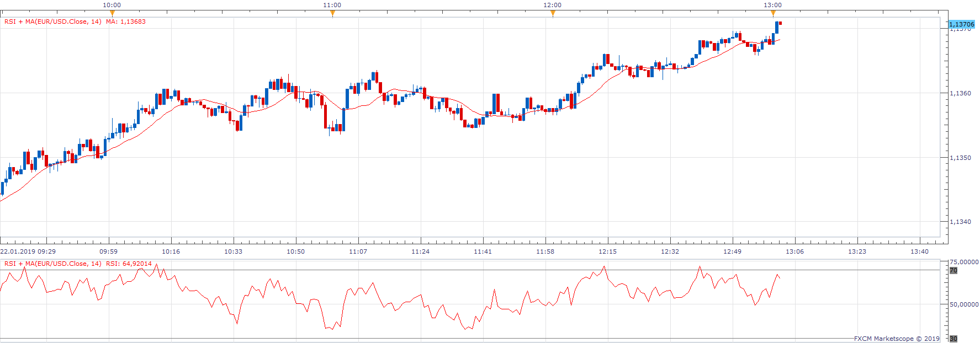
Task: Click the orange 11:00 hour marker
Action: pyautogui.click(x=332, y=13)
